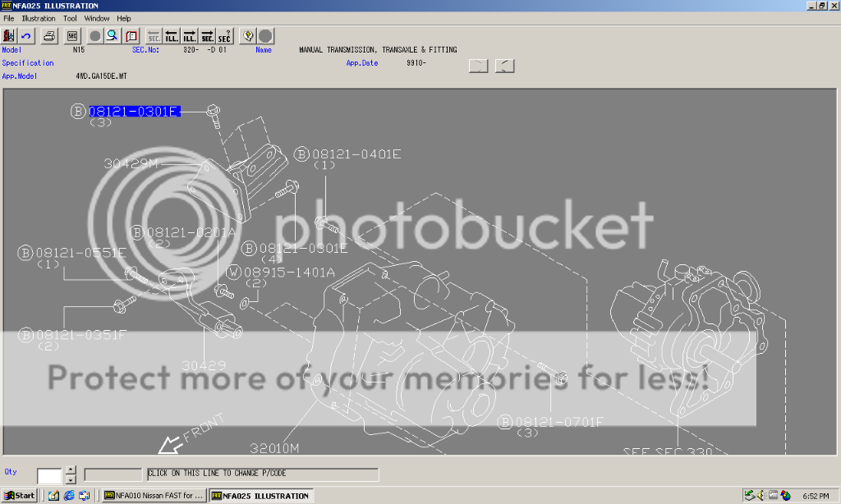This screenshot has height=504, width=841.
Task: Click the Qty input field
Action: tap(49, 475)
